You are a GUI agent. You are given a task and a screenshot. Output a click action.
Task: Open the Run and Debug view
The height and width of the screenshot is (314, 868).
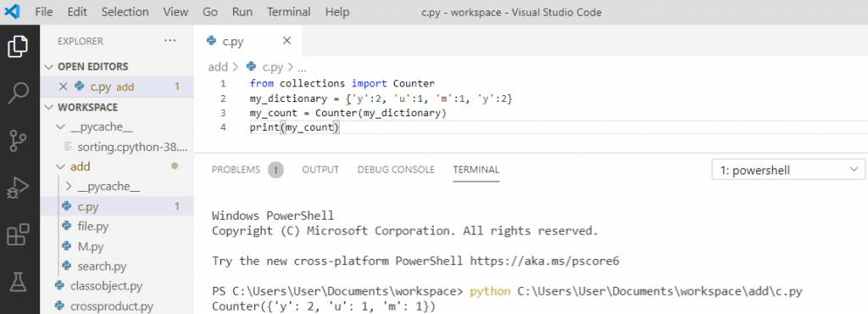[x=19, y=188]
